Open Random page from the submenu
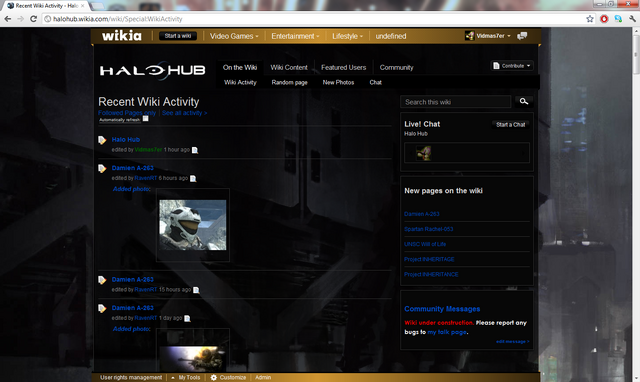Image resolution: width=640 pixels, height=382 pixels. pos(289,82)
